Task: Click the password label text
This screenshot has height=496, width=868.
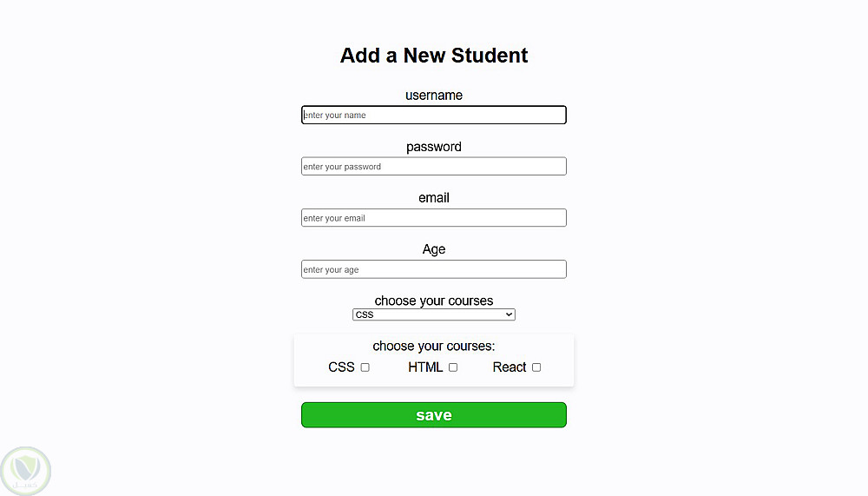Action: [x=434, y=147]
